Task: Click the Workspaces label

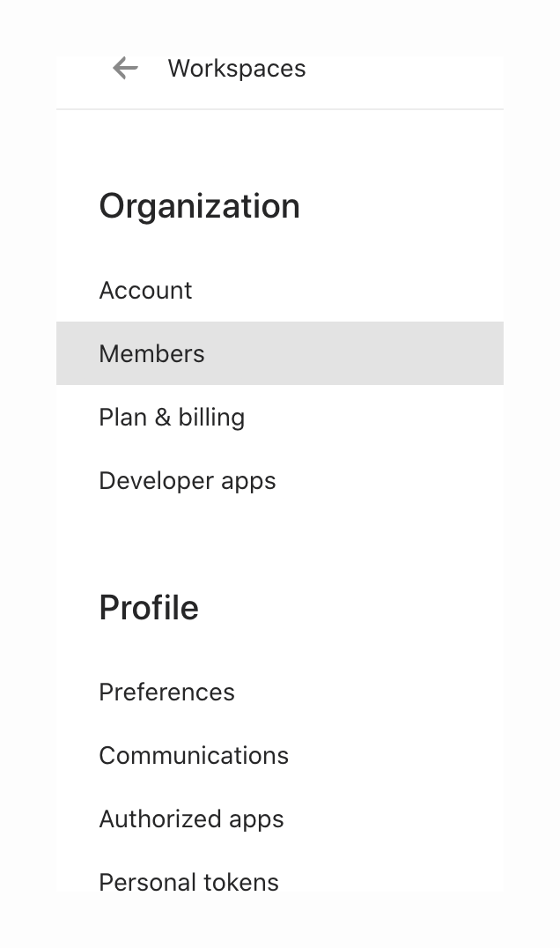Action: (236, 68)
